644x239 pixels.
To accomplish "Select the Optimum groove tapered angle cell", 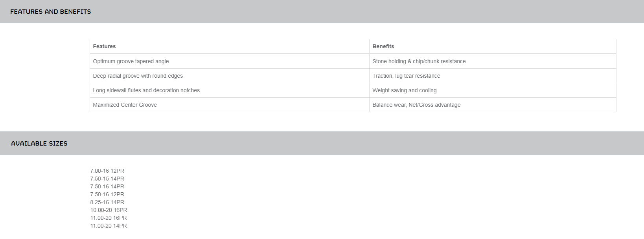I will click(x=131, y=61).
